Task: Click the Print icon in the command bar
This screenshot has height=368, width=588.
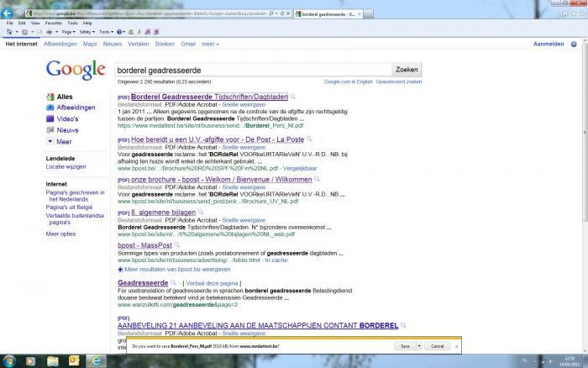Action: (49, 32)
